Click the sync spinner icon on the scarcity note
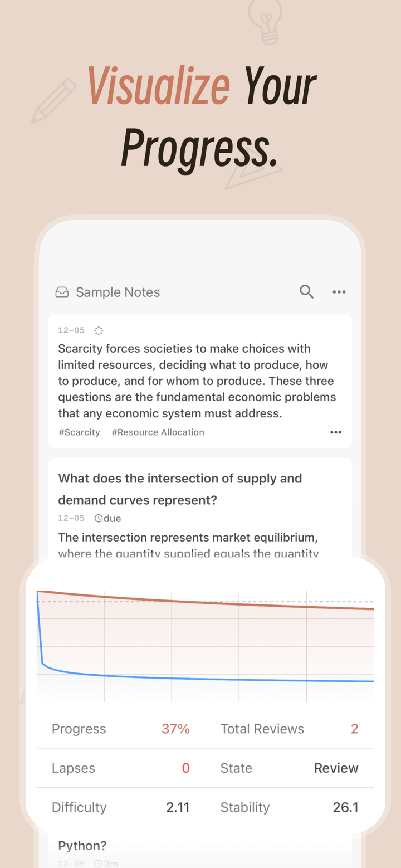The image size is (401, 868). point(98,330)
